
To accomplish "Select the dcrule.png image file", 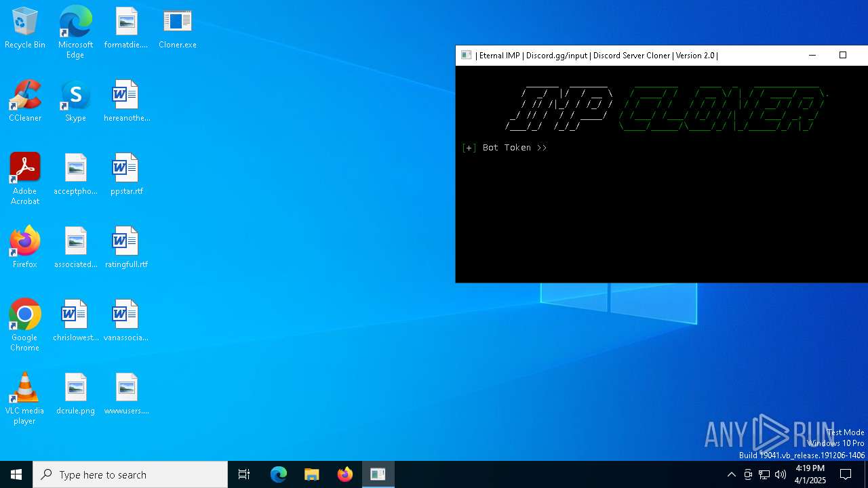I will pos(75,394).
